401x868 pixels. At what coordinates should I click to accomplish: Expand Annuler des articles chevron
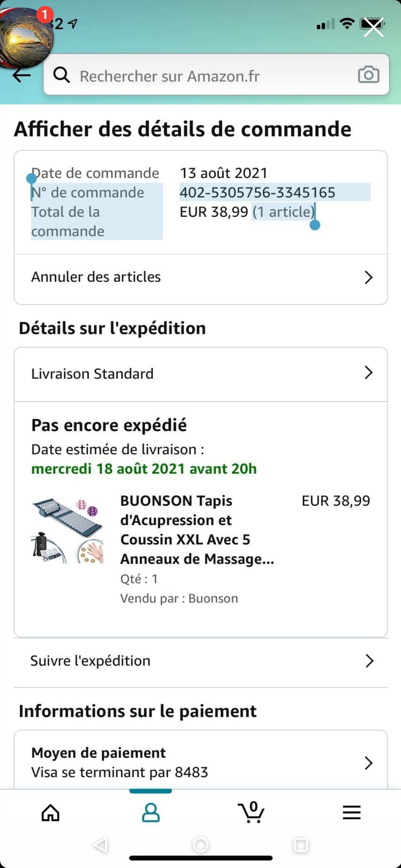point(368,277)
